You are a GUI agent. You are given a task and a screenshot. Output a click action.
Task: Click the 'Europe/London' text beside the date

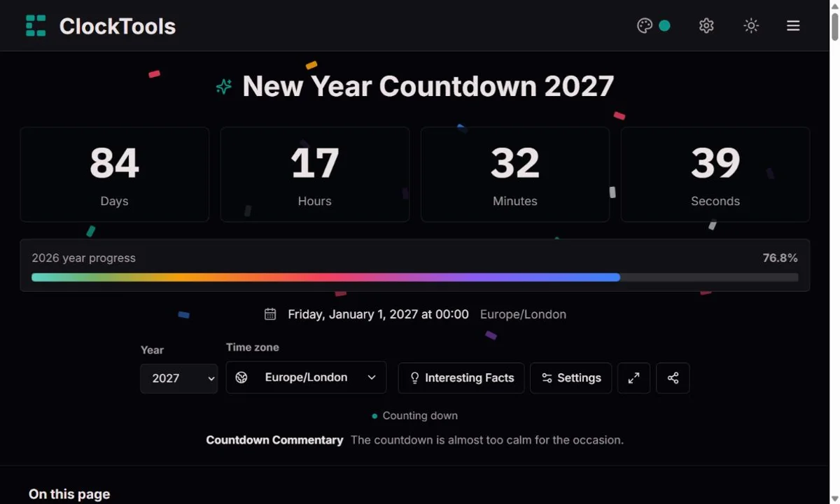point(523,314)
